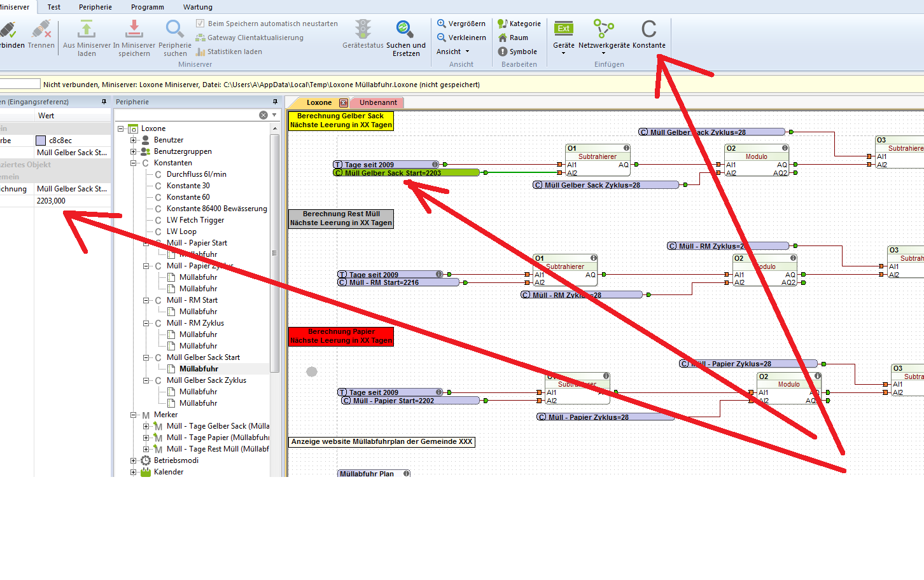
Task: Collapse the Loxone root node
Action: coord(121,128)
